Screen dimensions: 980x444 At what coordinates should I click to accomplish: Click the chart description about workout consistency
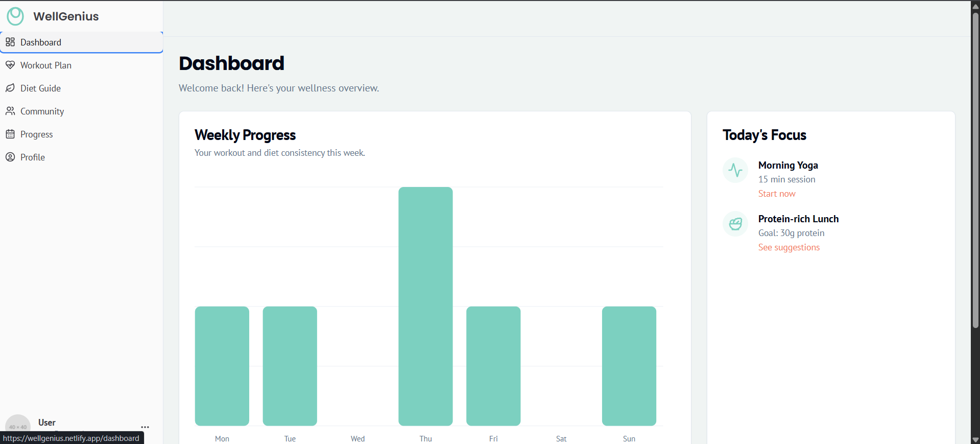[280, 153]
